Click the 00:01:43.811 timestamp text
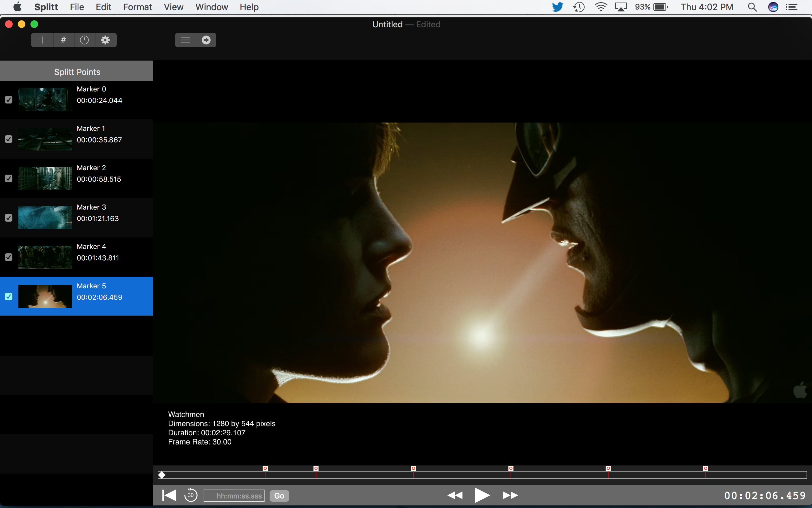812x508 pixels. pyautogui.click(x=98, y=258)
